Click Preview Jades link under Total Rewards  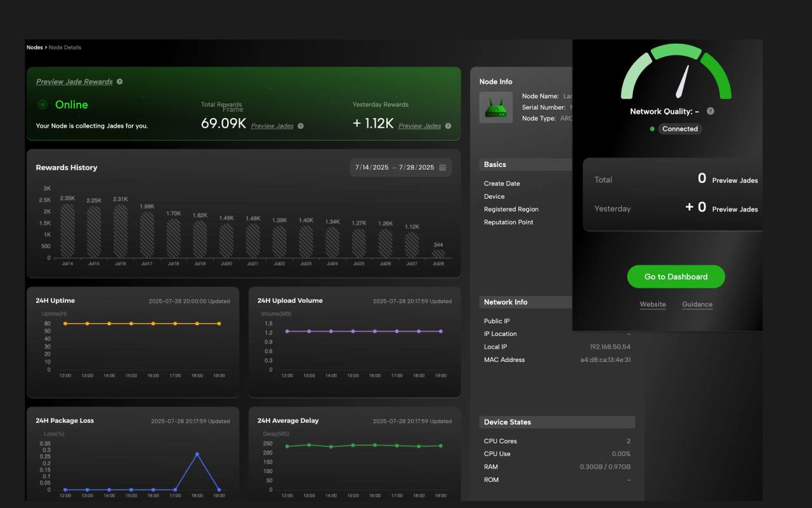point(272,126)
